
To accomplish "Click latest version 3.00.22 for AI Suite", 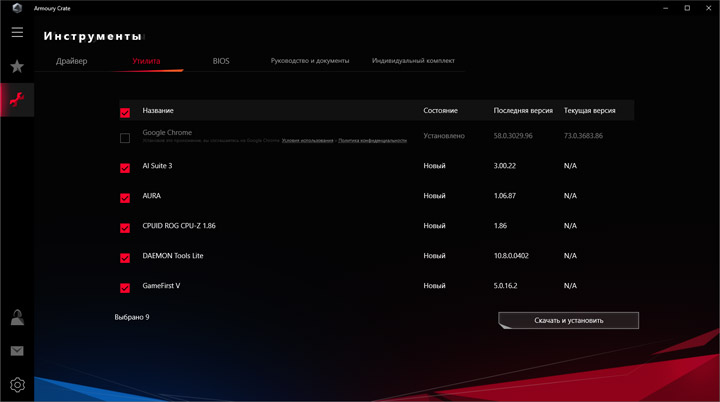I will pos(505,166).
